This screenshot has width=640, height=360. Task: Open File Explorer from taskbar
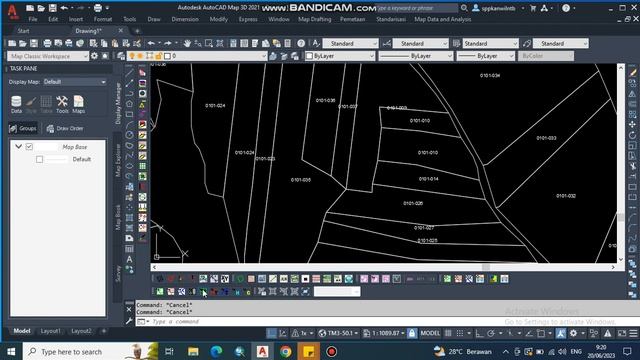click(193, 351)
